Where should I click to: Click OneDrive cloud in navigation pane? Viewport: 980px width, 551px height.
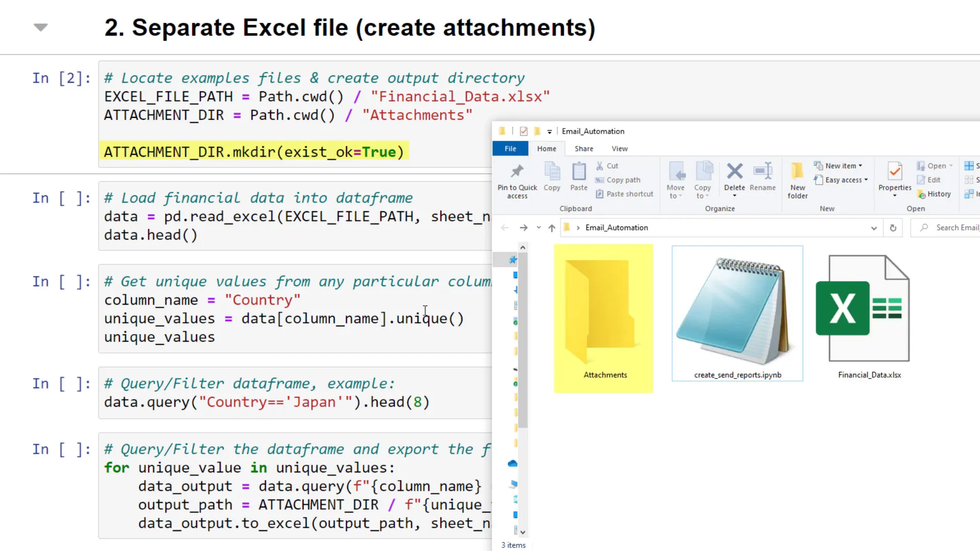click(x=512, y=463)
